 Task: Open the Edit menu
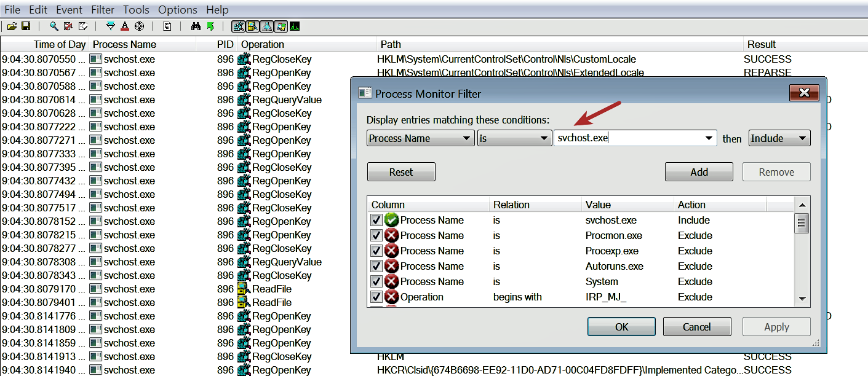(x=38, y=10)
